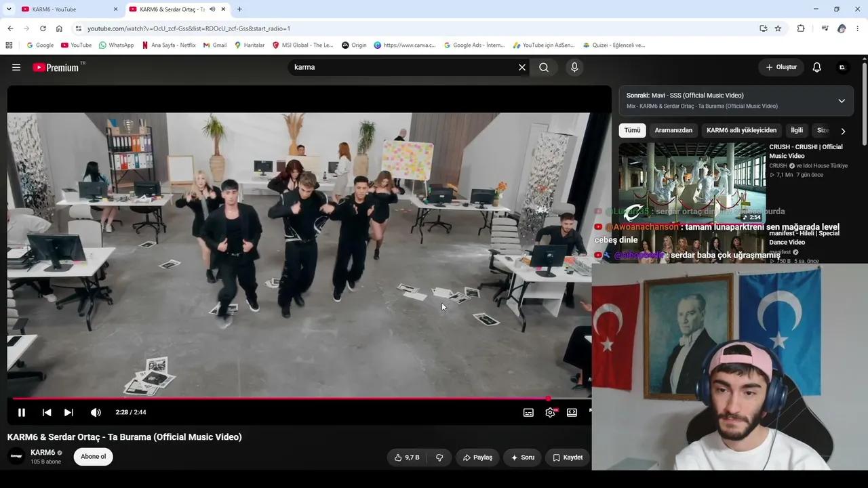Open the Soru ask button
868x488 pixels.
point(522,457)
